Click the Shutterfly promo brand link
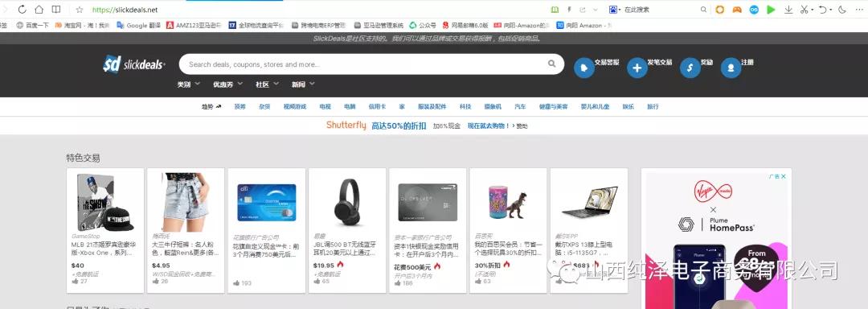The width and height of the screenshot is (868, 309). pos(346,126)
